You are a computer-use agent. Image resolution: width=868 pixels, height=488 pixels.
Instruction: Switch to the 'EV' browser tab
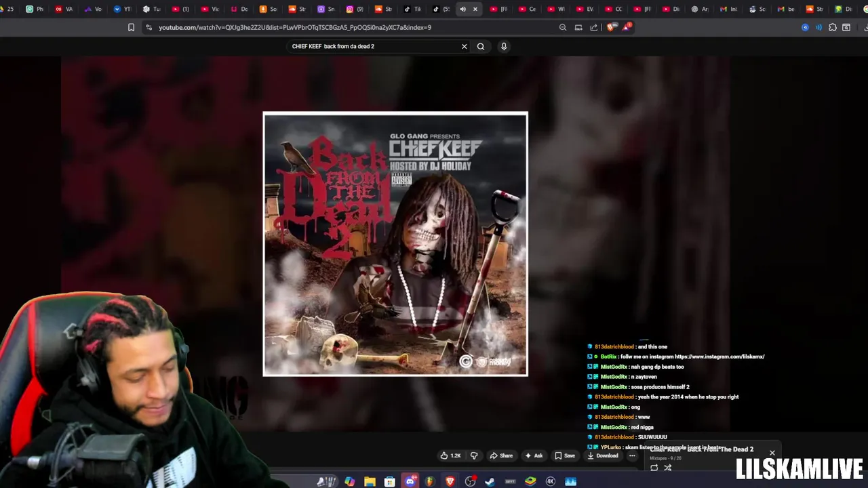pos(585,9)
